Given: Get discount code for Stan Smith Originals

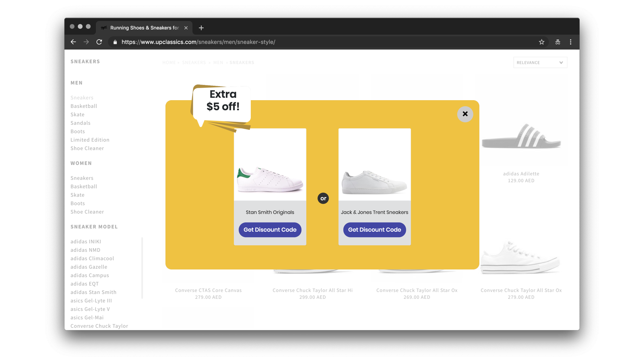Looking at the screenshot, I should coord(270,230).
